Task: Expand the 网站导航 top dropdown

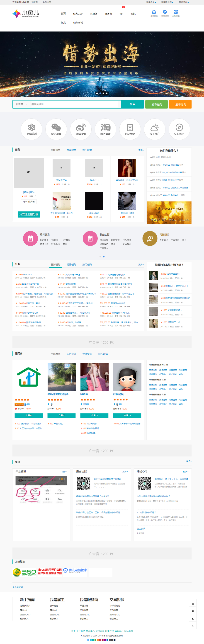Action: (x=184, y=2)
